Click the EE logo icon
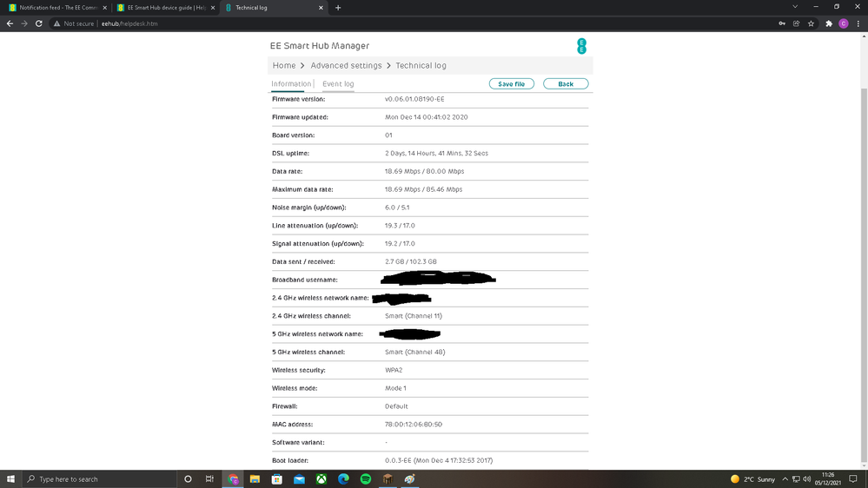The image size is (868, 488). coord(581,46)
